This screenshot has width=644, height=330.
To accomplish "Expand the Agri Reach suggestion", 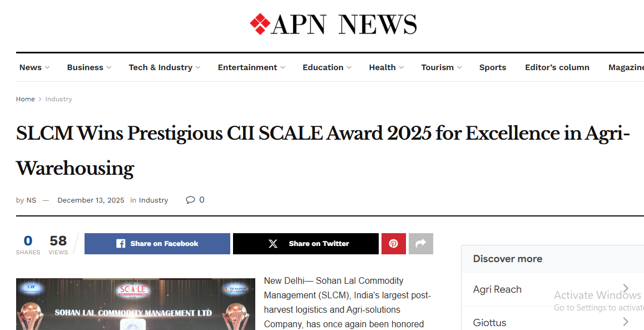I will (x=550, y=289).
